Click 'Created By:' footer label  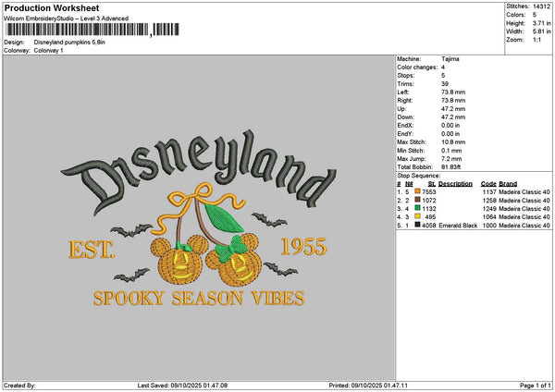pyautogui.click(x=19, y=386)
